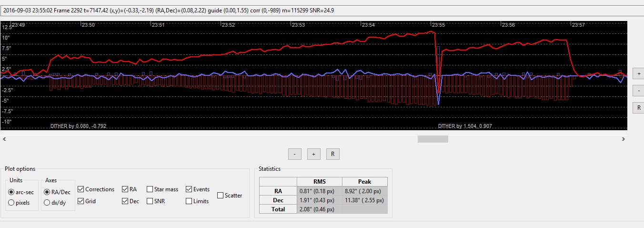Click the scrollbar left arrow

click(4, 139)
